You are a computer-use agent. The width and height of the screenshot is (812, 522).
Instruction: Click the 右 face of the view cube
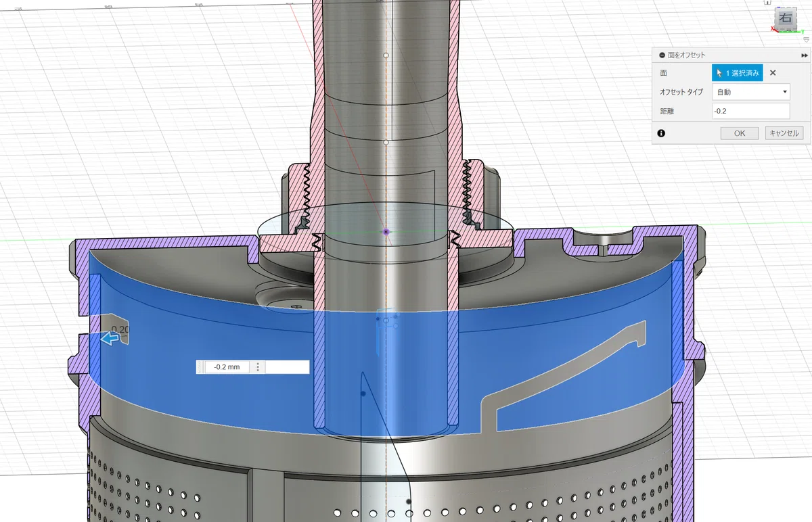[x=785, y=18]
